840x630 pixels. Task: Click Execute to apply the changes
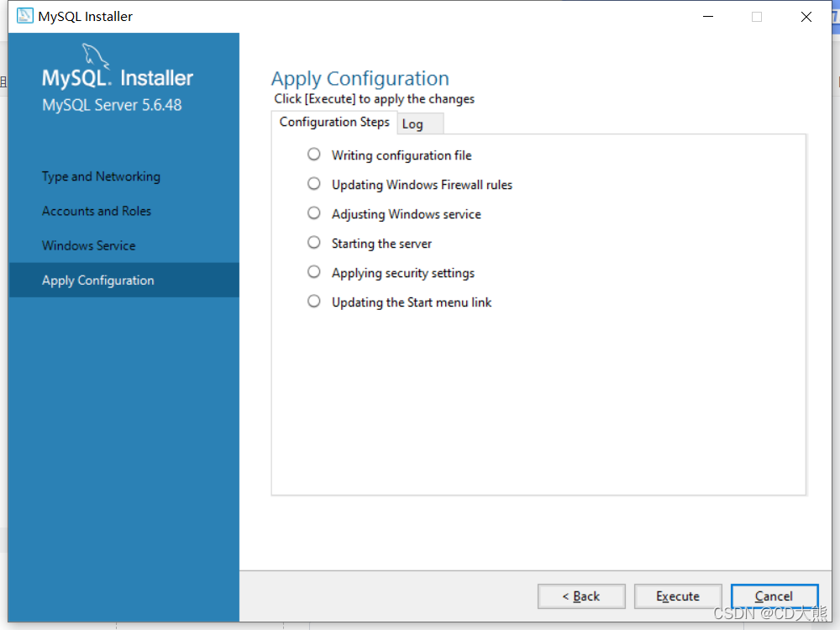pos(678,596)
